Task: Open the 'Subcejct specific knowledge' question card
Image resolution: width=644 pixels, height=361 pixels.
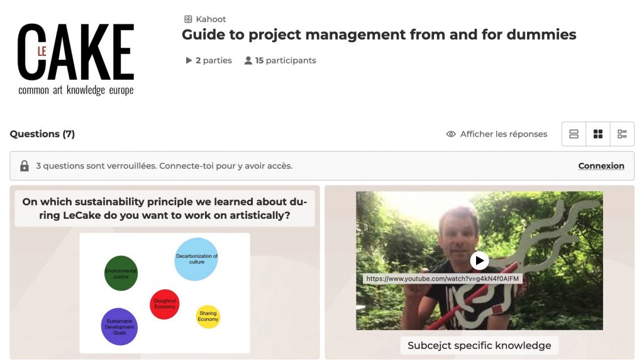Action: [x=479, y=272]
